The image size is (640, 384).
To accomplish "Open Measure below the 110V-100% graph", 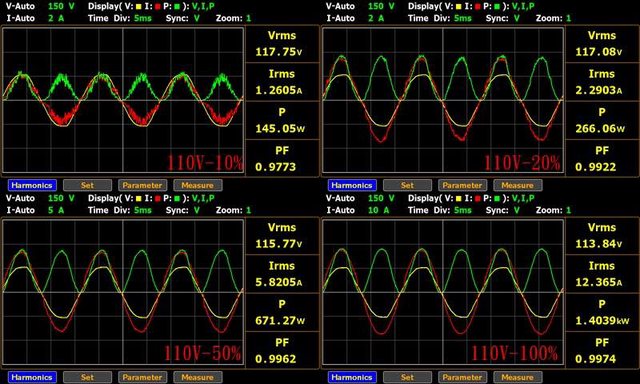I will (518, 377).
